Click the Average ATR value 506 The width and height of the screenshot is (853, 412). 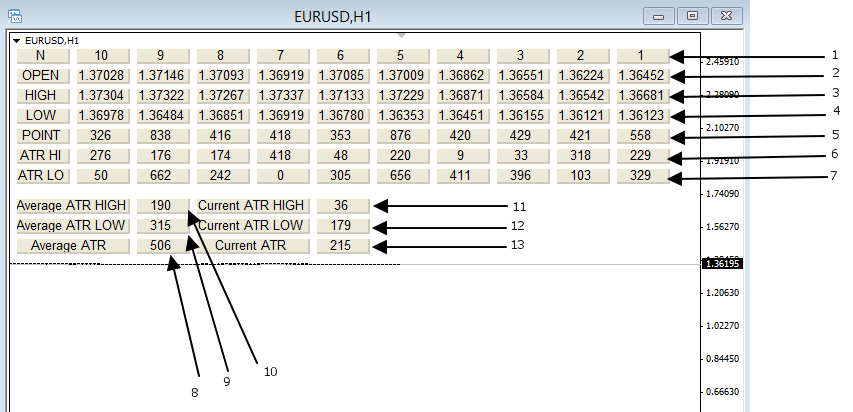(163, 246)
